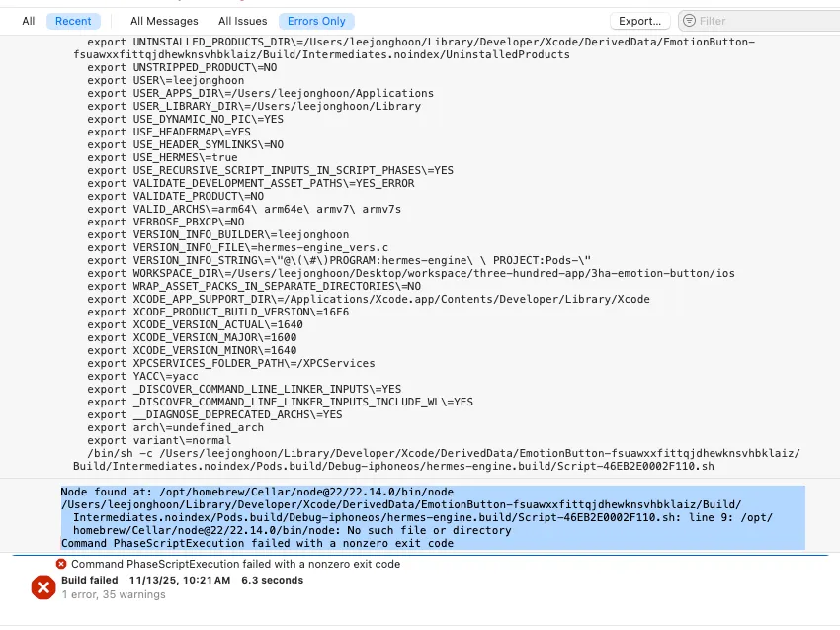Click 'export USE_HERMES\=true' line
The width and height of the screenshot is (840, 630).
(x=162, y=157)
